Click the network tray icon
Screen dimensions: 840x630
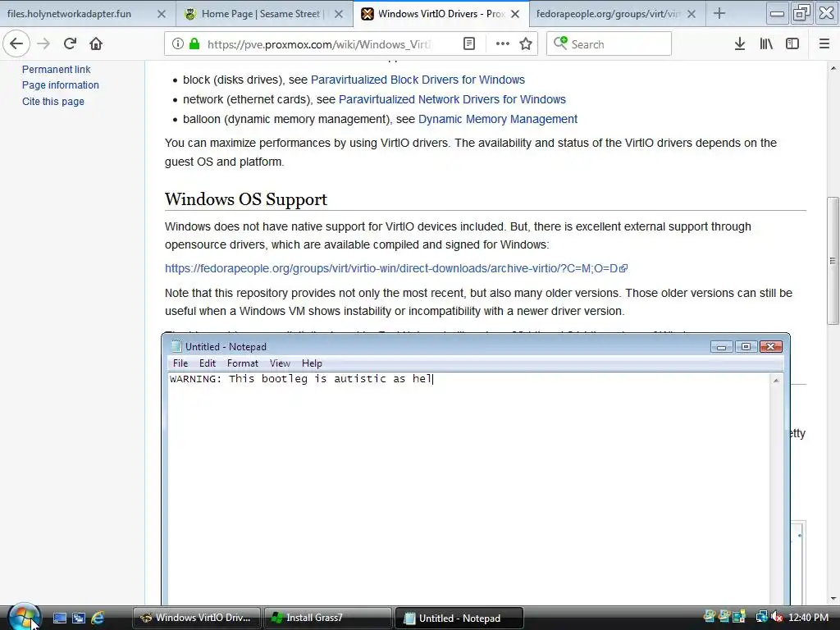(761, 618)
